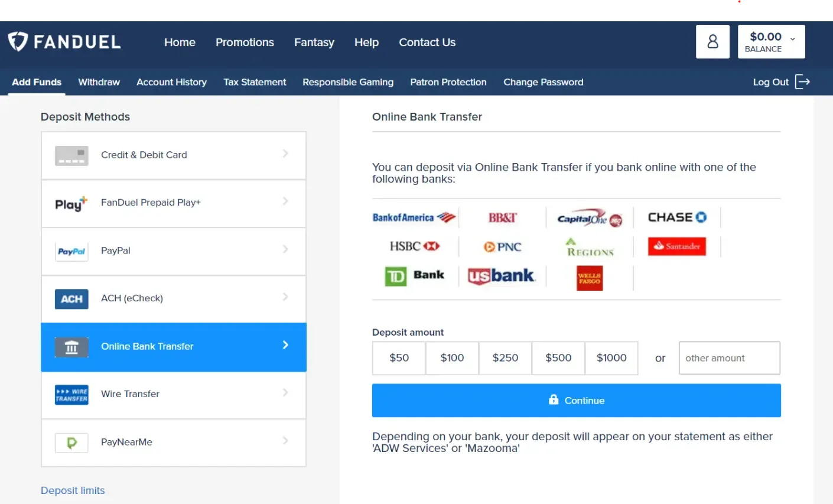Click the PayNearMe logo icon

(x=71, y=443)
